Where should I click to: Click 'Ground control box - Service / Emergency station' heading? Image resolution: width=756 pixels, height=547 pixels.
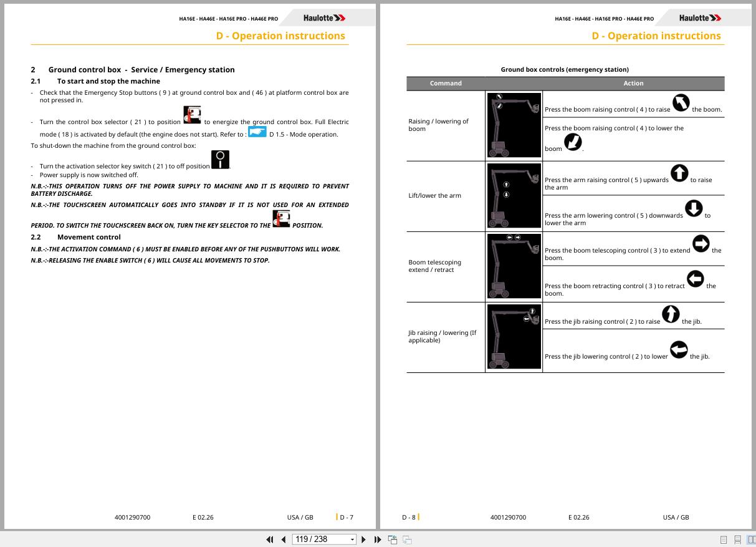pos(141,70)
